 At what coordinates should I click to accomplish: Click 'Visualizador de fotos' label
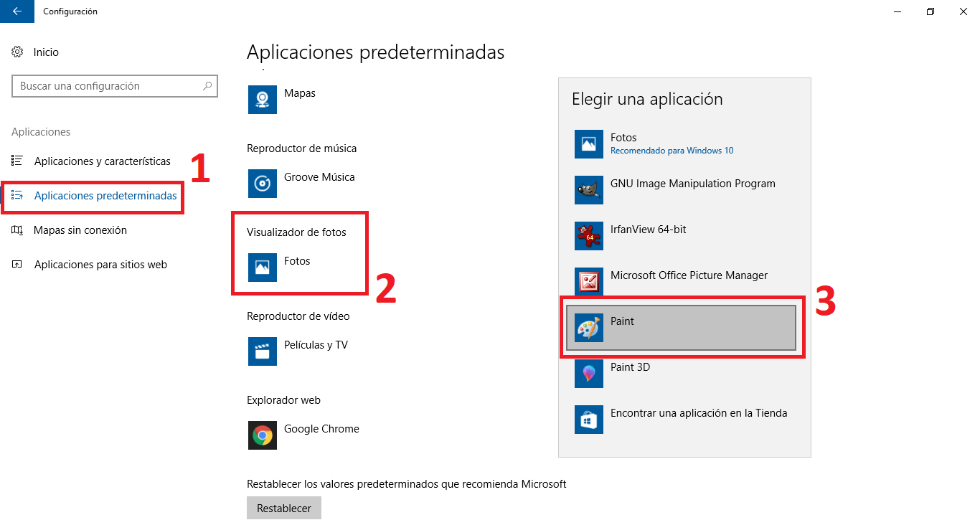pyautogui.click(x=296, y=232)
